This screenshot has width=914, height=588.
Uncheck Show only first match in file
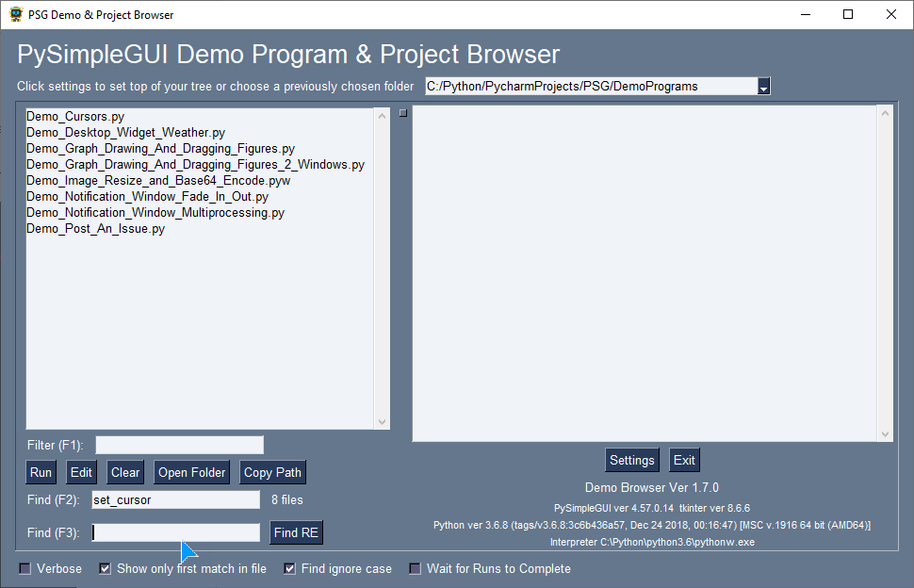tap(104, 568)
